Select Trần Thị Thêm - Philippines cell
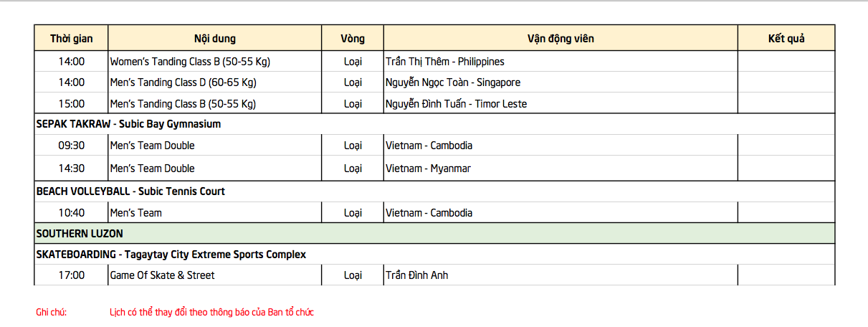The image size is (868, 327). pyautogui.click(x=561, y=61)
